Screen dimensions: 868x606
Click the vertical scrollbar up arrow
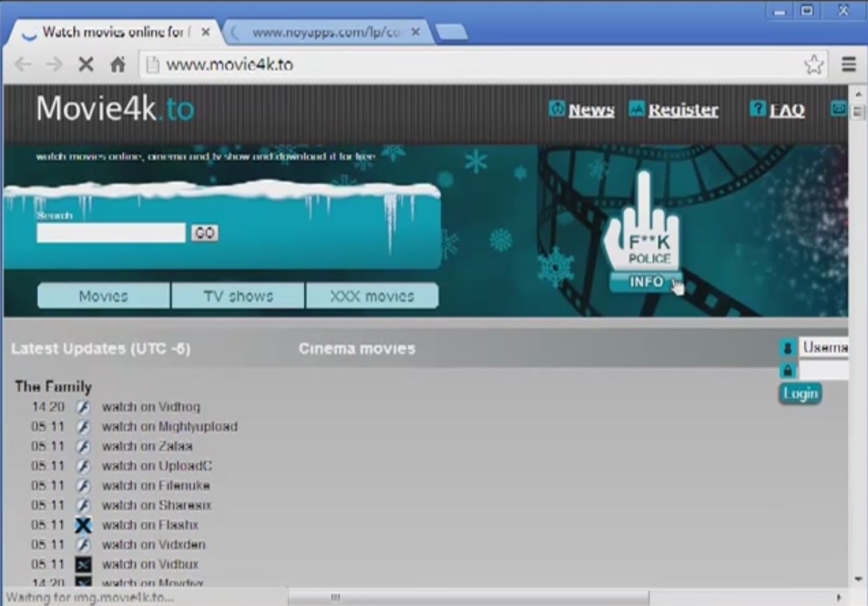(858, 94)
